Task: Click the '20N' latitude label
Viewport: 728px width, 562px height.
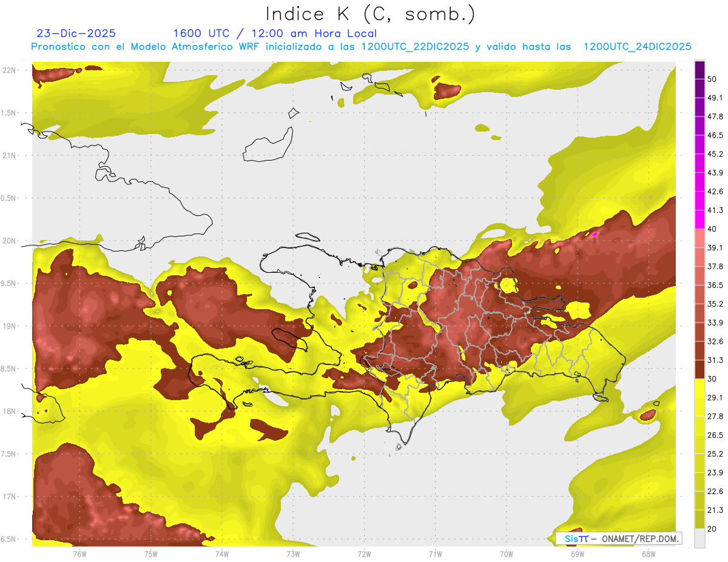Action: (x=8, y=241)
